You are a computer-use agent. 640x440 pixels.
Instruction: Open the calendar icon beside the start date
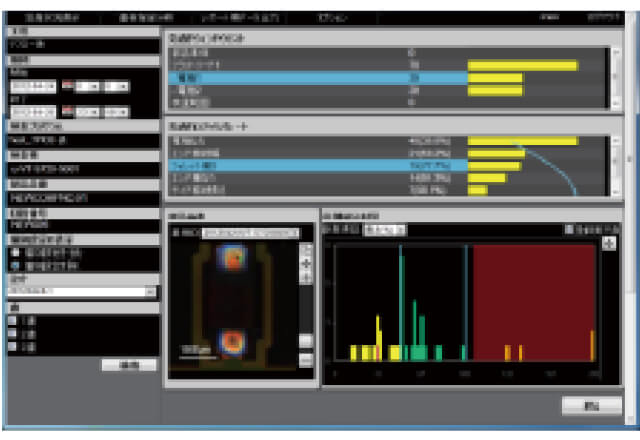[68, 86]
